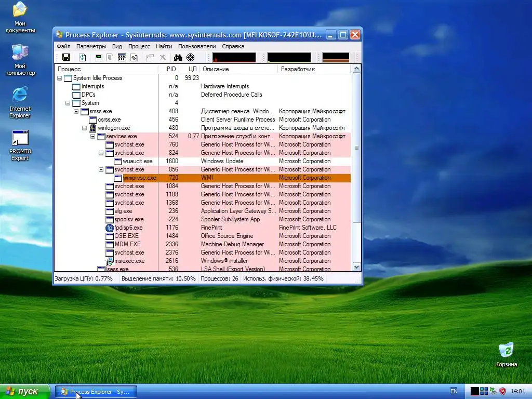Image resolution: width=532 pixels, height=399 pixels.
Task: Click 'Deferred Procedure Calls' description text
Action: (231, 95)
